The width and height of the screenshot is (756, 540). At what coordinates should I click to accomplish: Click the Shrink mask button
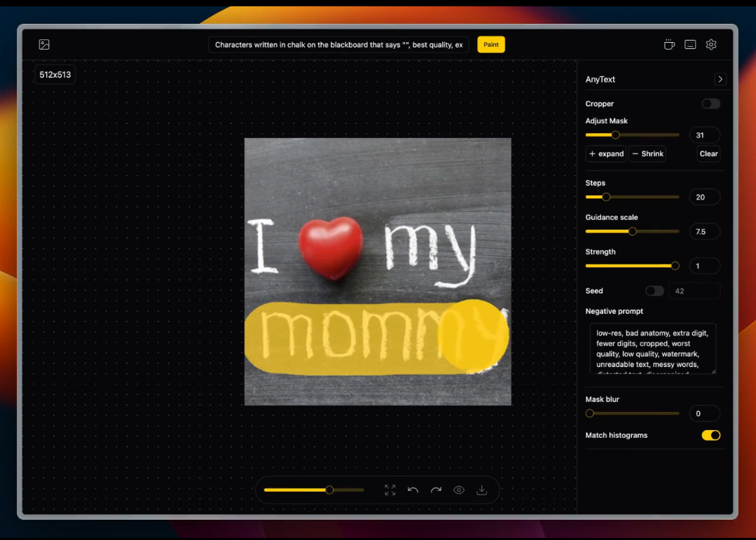pyautogui.click(x=647, y=154)
